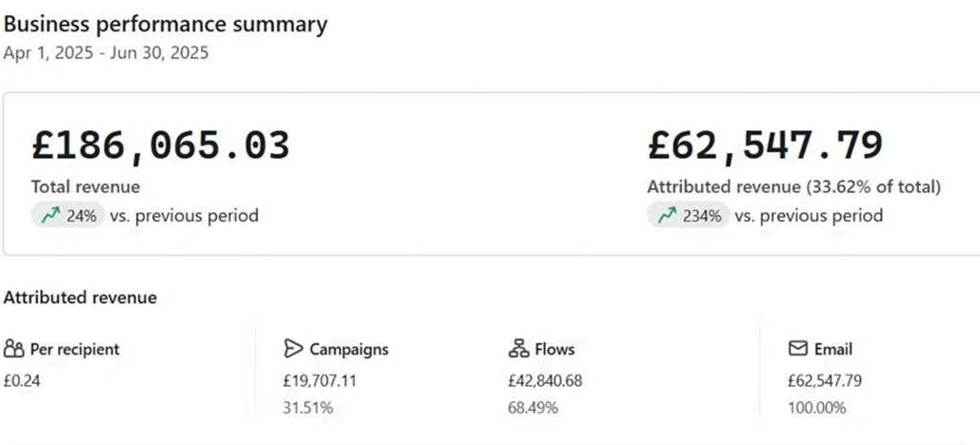Click the Campaigns share 31.51%
The width and height of the screenshot is (980, 445).
pos(308,408)
